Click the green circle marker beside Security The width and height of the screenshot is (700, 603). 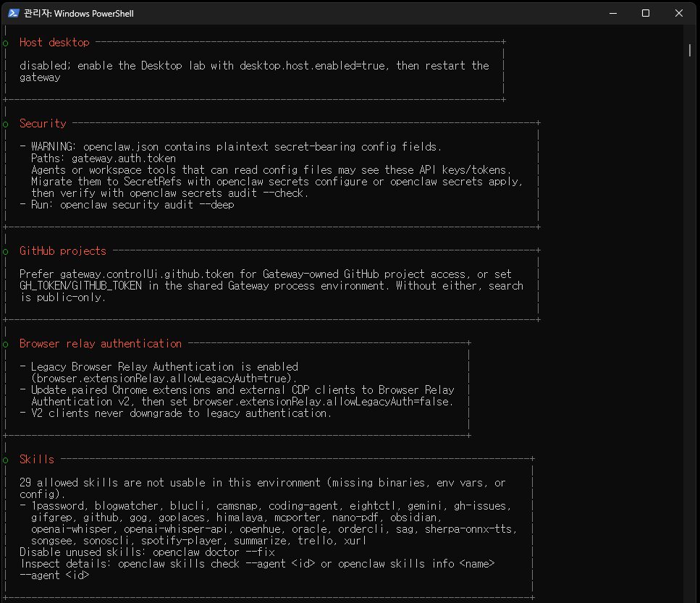[5, 125]
